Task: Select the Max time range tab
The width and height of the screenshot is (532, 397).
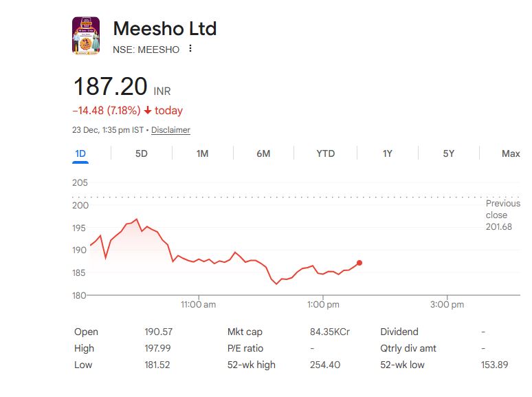Action: 511,153
